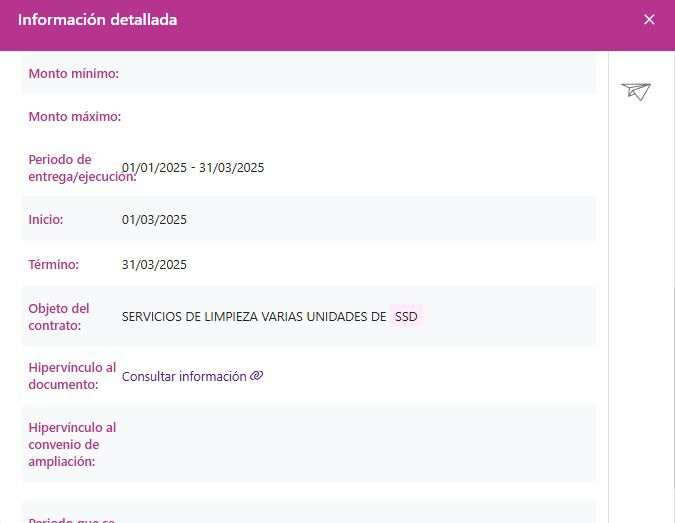The height and width of the screenshot is (523, 675).
Task: Select the Monto máximo label
Action: (74, 117)
